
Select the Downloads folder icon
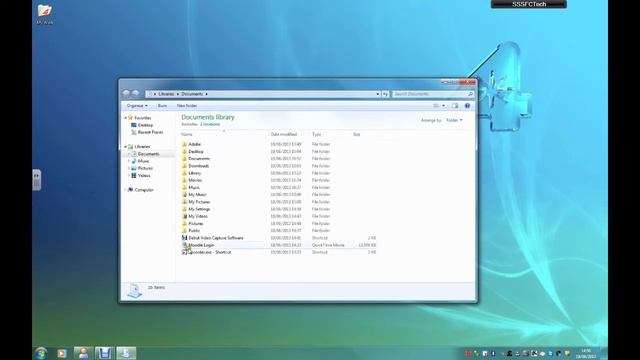[184, 166]
